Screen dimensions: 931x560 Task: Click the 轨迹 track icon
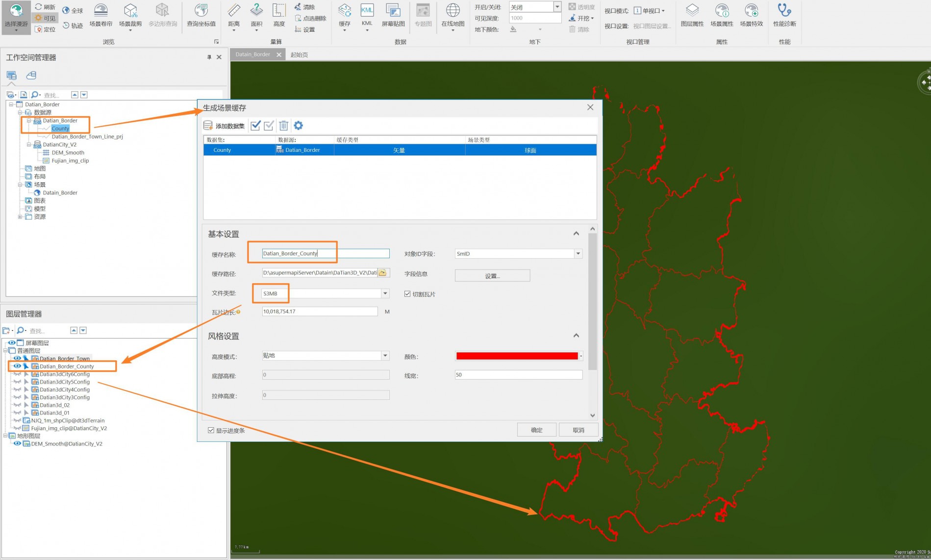pos(66,25)
